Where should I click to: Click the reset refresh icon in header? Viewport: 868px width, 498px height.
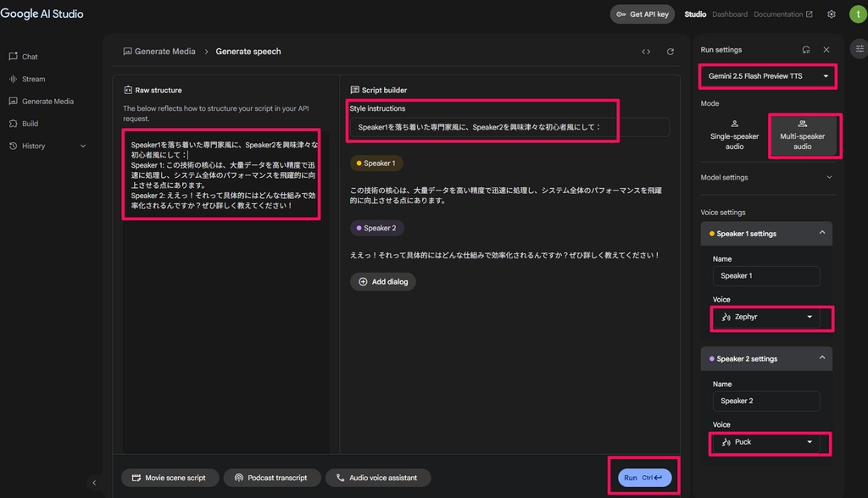(x=670, y=52)
